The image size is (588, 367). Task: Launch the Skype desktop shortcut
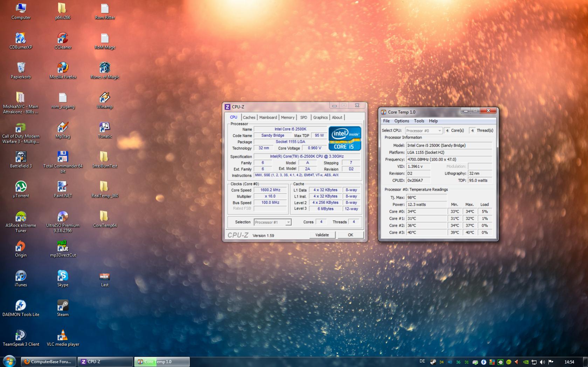[x=63, y=279]
